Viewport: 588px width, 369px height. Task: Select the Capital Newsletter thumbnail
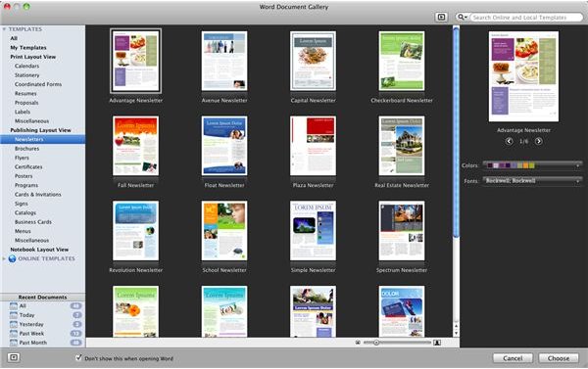coord(313,61)
